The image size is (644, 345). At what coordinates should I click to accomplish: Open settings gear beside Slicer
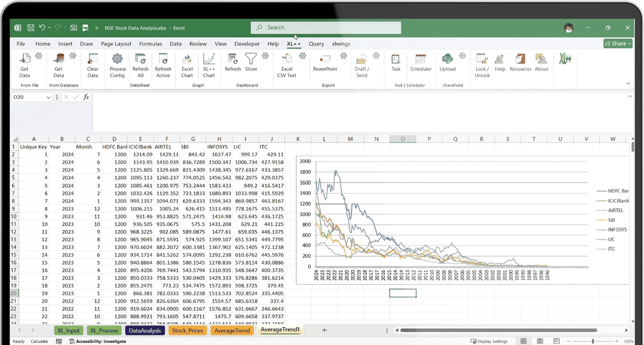coord(265,56)
